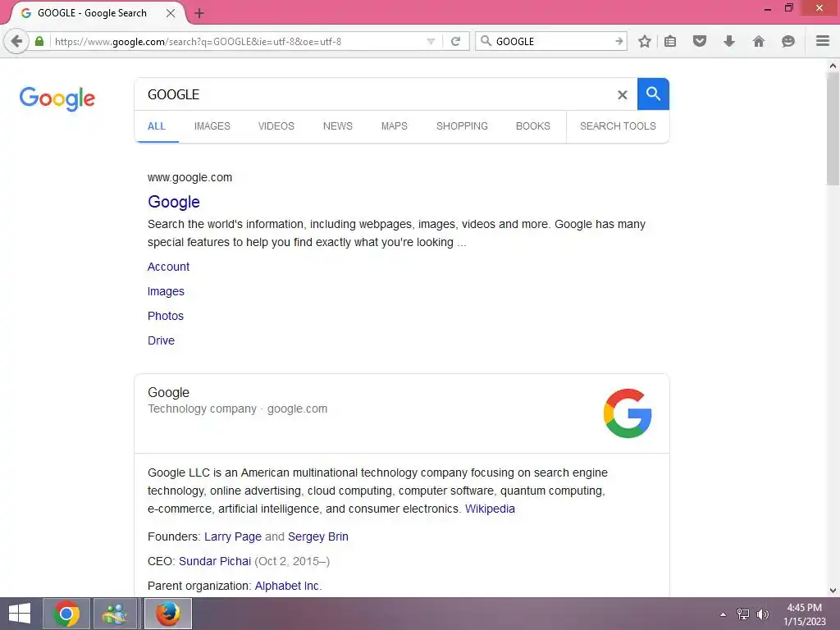This screenshot has width=840, height=630.
Task: Switch to the BOOKS results tab
Action: [x=533, y=126]
